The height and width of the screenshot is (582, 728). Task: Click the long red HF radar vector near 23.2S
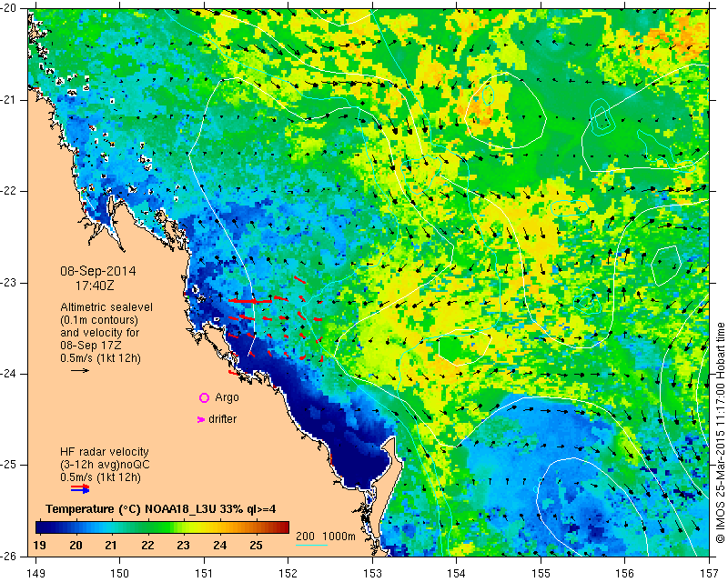(250, 301)
